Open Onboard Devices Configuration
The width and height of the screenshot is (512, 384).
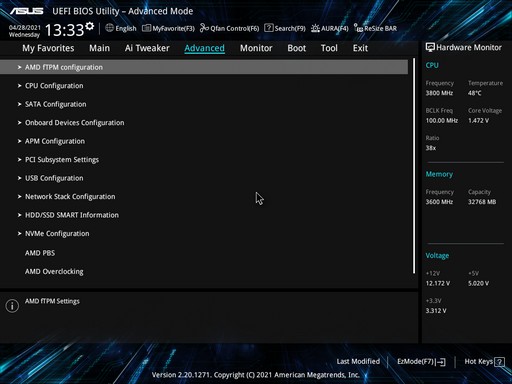(204, 123)
